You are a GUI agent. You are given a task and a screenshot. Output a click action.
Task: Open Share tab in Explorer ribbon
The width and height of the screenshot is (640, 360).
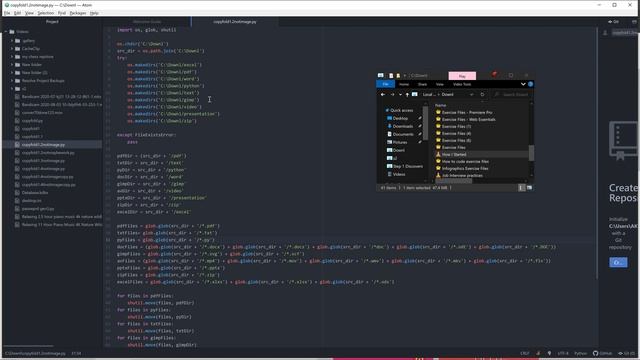[422, 84]
